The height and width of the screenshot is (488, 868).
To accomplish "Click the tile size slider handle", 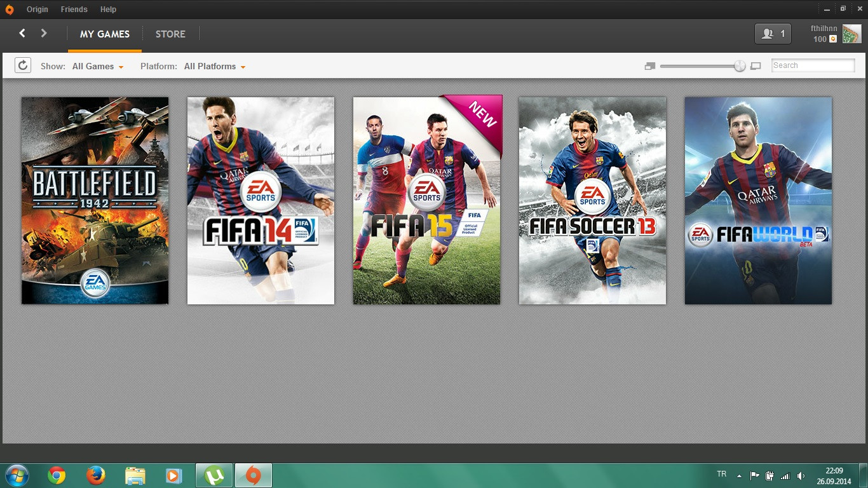I will coord(740,66).
